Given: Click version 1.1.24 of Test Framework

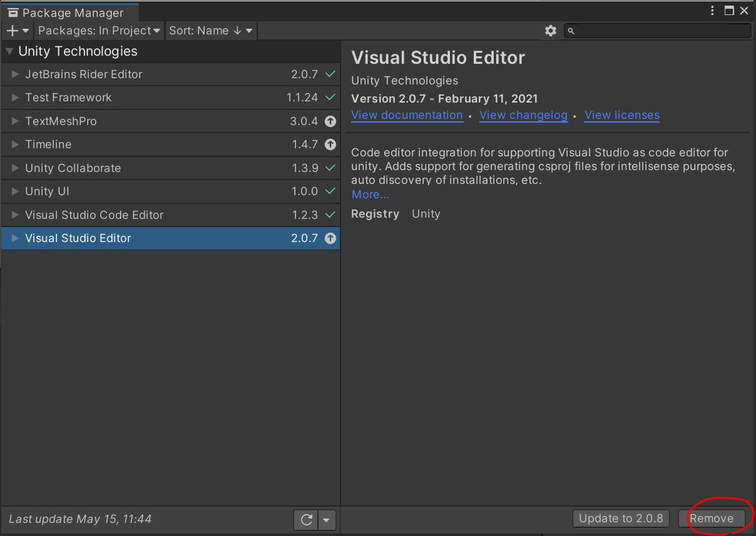Looking at the screenshot, I should pyautogui.click(x=302, y=98).
